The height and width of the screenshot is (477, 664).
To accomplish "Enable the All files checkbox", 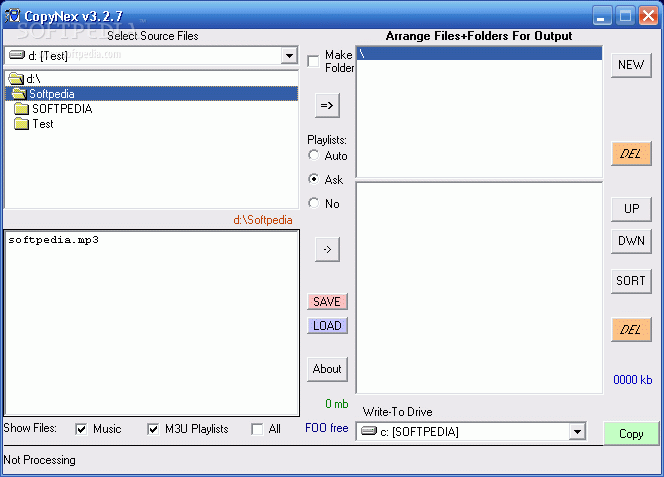I will (257, 429).
